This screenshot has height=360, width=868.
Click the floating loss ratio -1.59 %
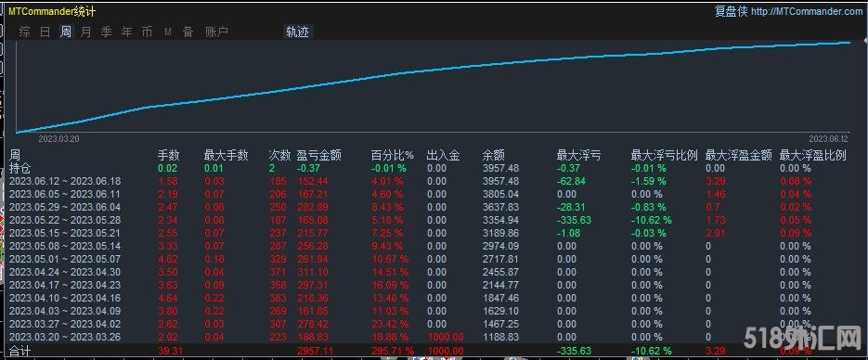(x=649, y=181)
